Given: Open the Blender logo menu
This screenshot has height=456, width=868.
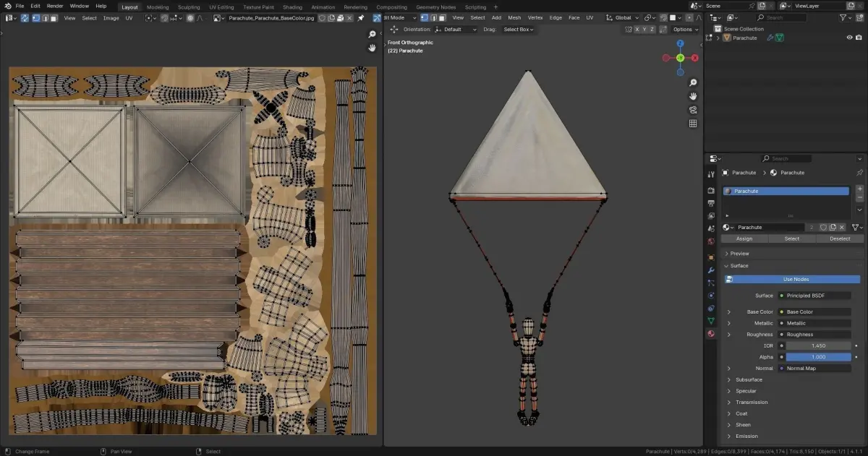Looking at the screenshot, I should click(x=7, y=6).
